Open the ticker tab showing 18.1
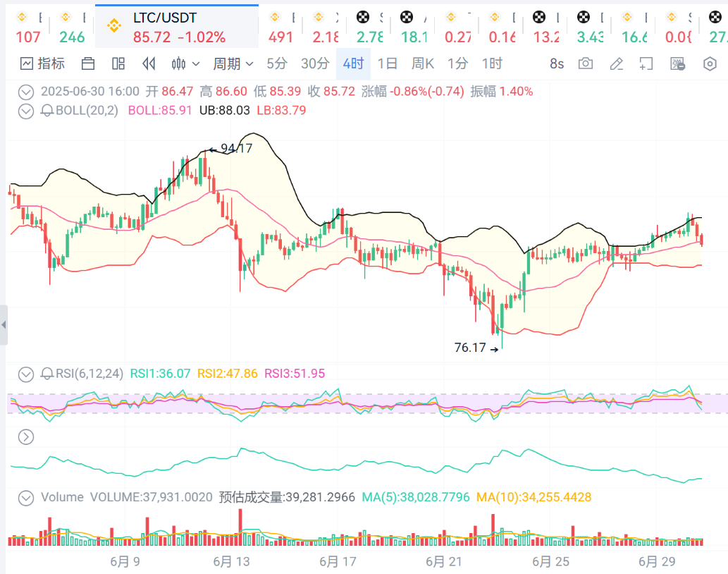This screenshot has width=728, height=574. [x=414, y=28]
